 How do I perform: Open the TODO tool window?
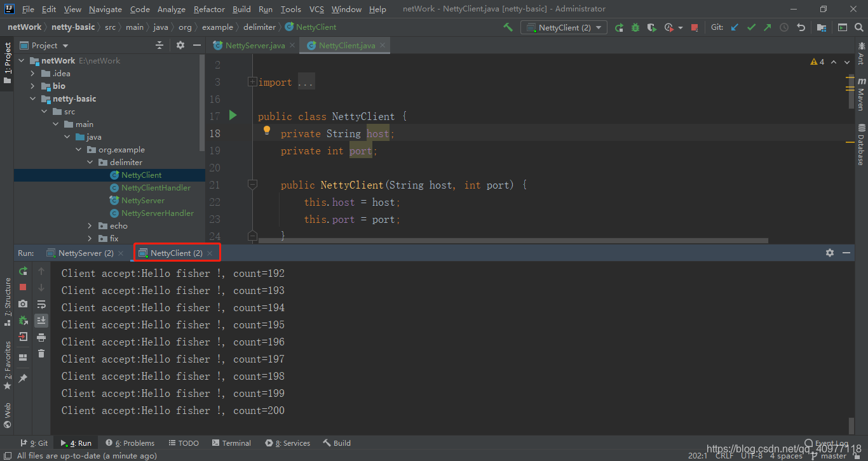(x=183, y=443)
